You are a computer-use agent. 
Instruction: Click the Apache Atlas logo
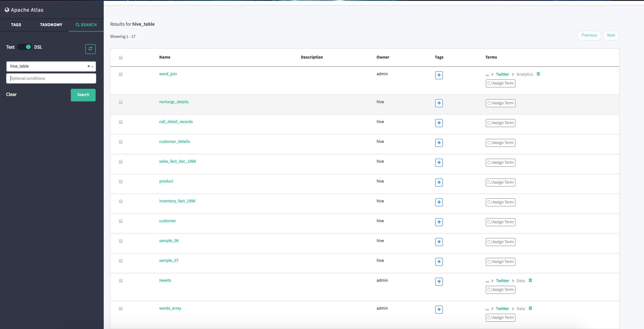pos(24,10)
